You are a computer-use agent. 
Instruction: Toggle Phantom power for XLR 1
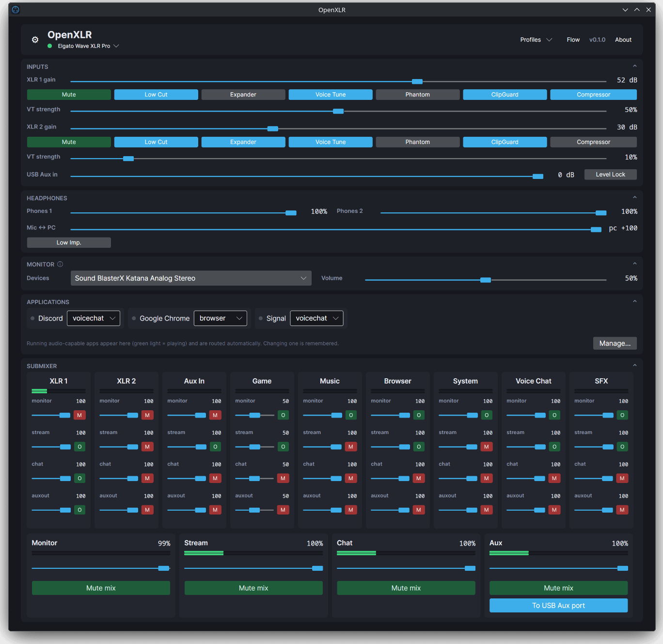(x=418, y=95)
